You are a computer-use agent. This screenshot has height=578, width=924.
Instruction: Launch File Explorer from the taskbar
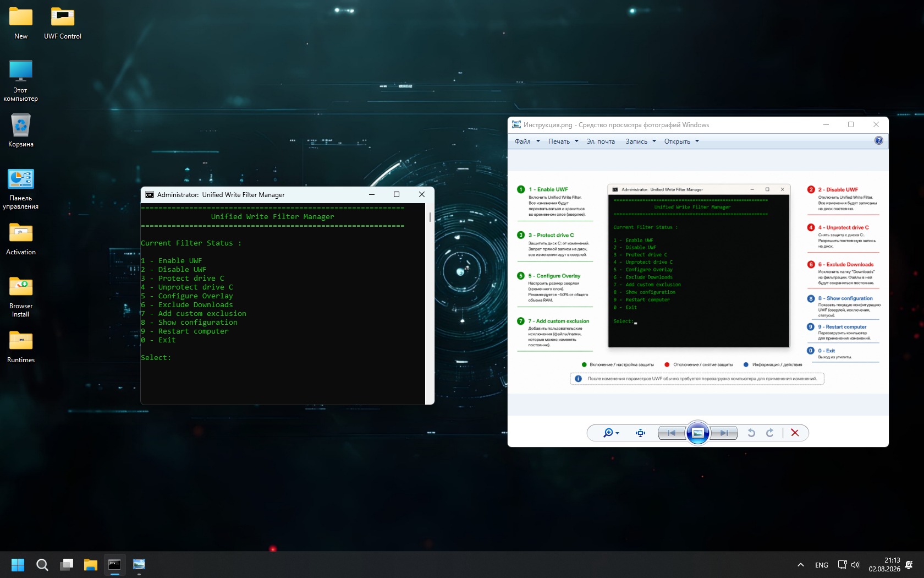coord(91,565)
